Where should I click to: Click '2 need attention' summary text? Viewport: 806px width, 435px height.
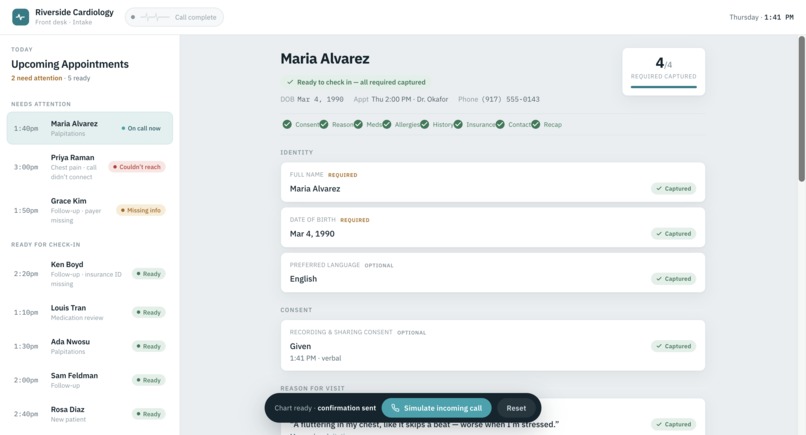(x=36, y=78)
